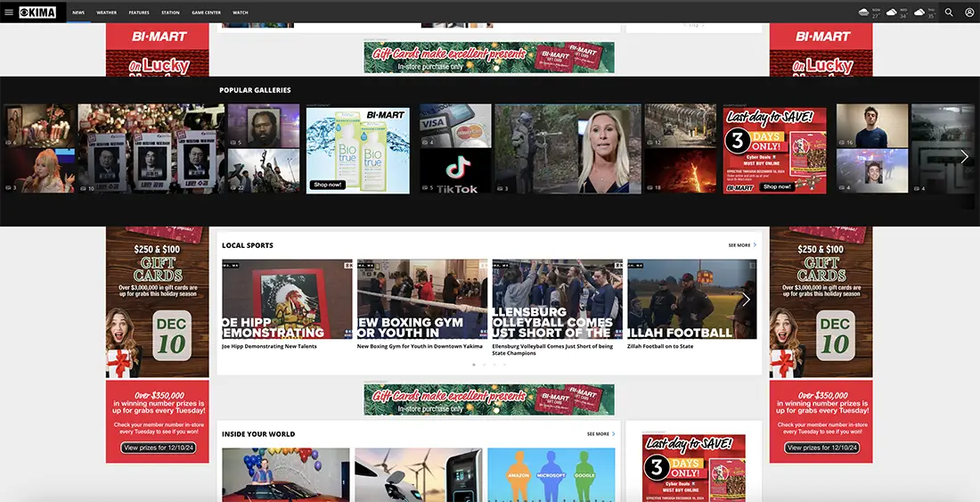This screenshot has height=502, width=980.
Task: Open the hamburger main menu
Action: [x=9, y=12]
